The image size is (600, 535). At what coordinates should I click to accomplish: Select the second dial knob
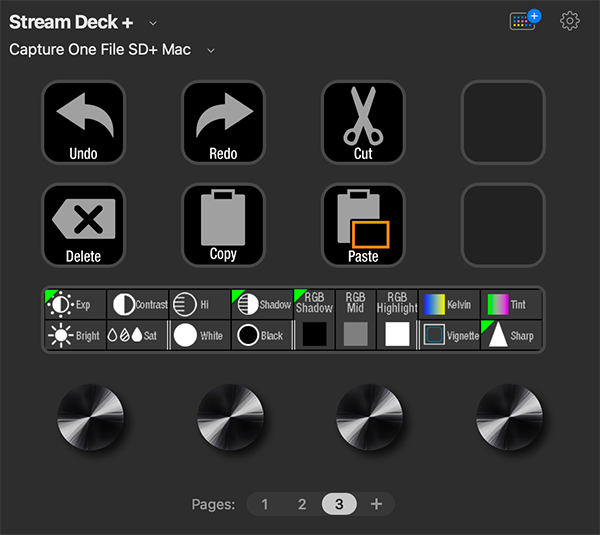[230, 417]
